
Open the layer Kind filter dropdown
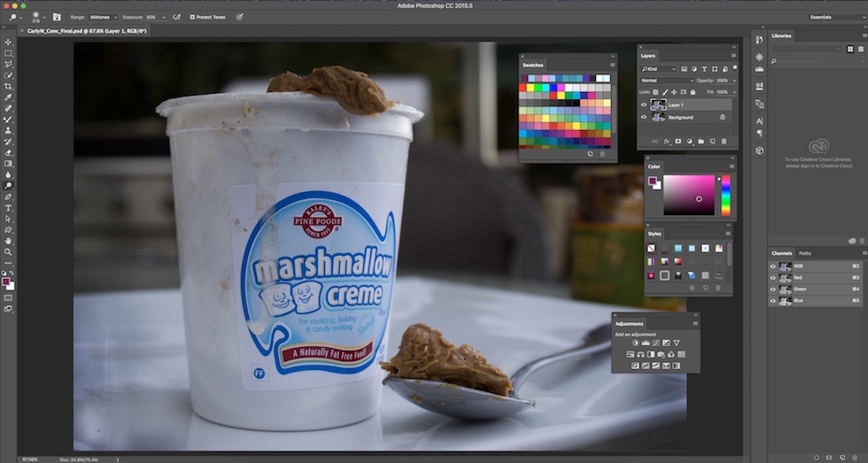(x=658, y=69)
